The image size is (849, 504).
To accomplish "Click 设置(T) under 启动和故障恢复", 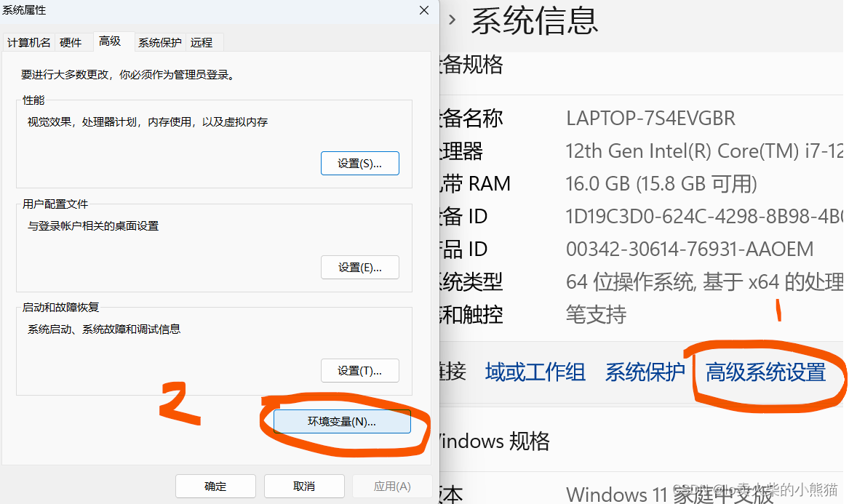I will tap(360, 371).
